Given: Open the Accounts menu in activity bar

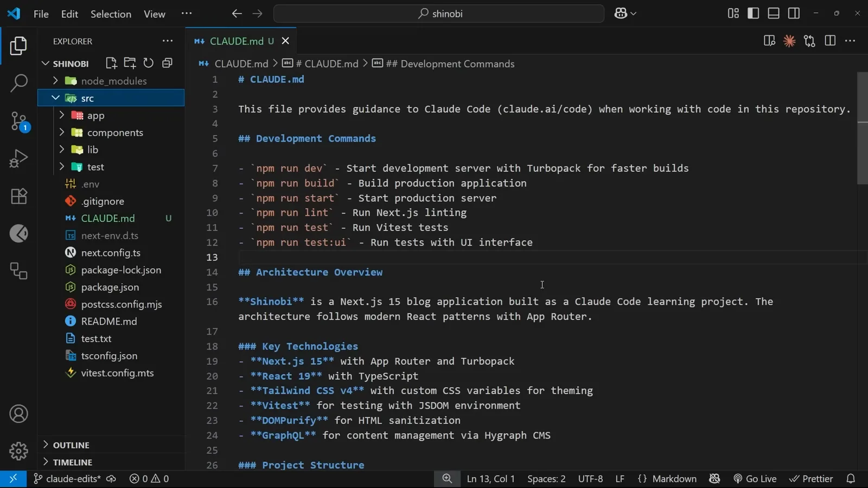Looking at the screenshot, I should click(x=18, y=414).
